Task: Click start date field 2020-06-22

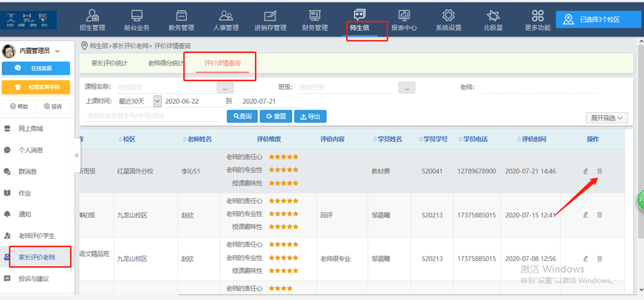Action: click(x=194, y=101)
